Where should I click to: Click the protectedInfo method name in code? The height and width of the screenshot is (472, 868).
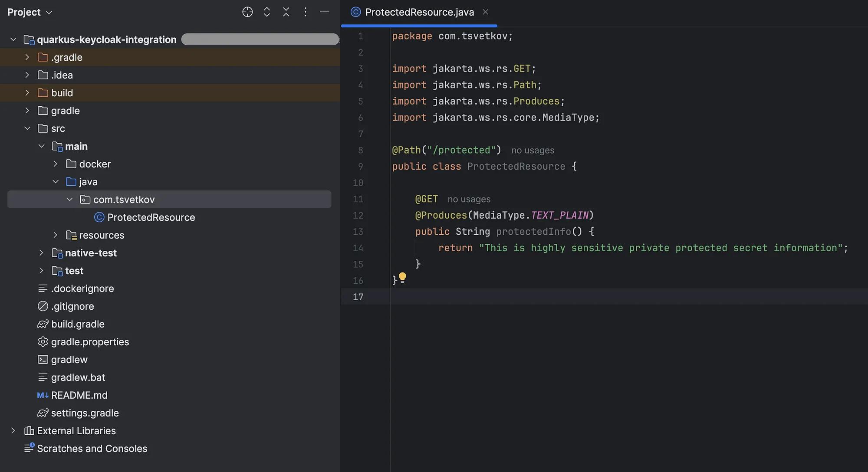533,232
